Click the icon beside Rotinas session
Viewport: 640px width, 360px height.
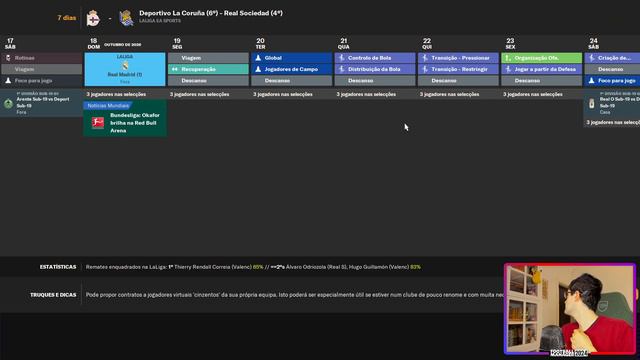[8, 58]
